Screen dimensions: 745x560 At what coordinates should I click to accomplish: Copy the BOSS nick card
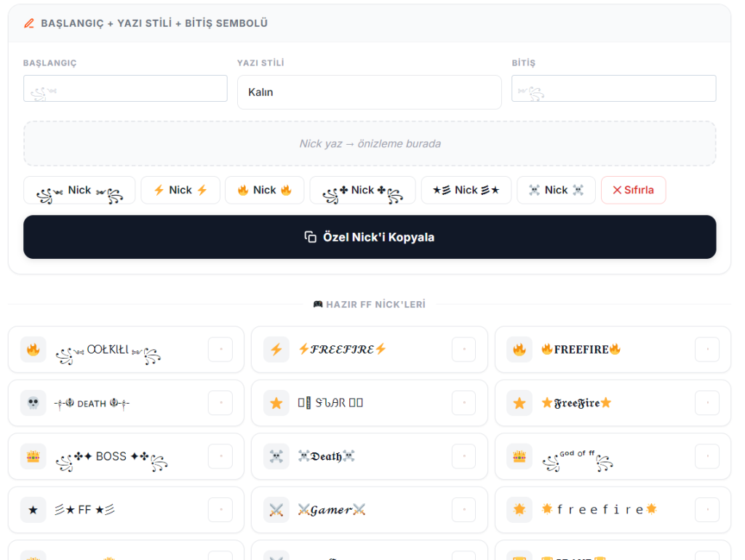pyautogui.click(x=220, y=457)
